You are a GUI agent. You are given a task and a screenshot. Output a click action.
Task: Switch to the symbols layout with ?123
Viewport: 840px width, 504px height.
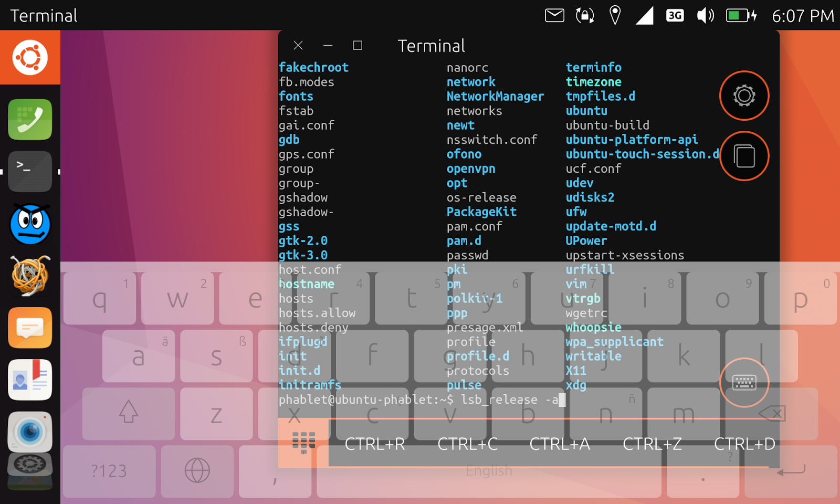[x=108, y=471]
